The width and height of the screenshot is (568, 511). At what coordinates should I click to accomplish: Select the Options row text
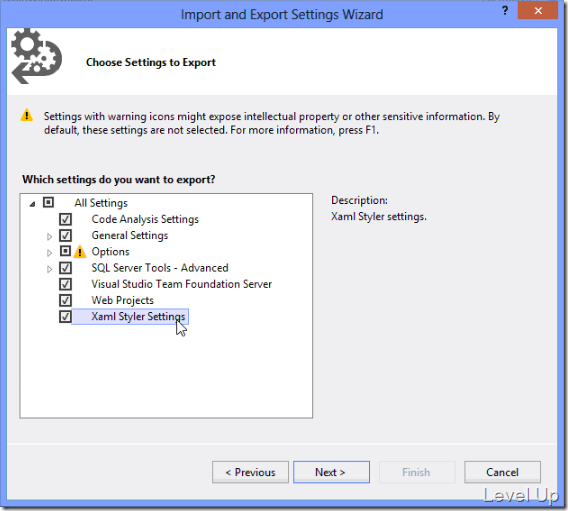[110, 252]
